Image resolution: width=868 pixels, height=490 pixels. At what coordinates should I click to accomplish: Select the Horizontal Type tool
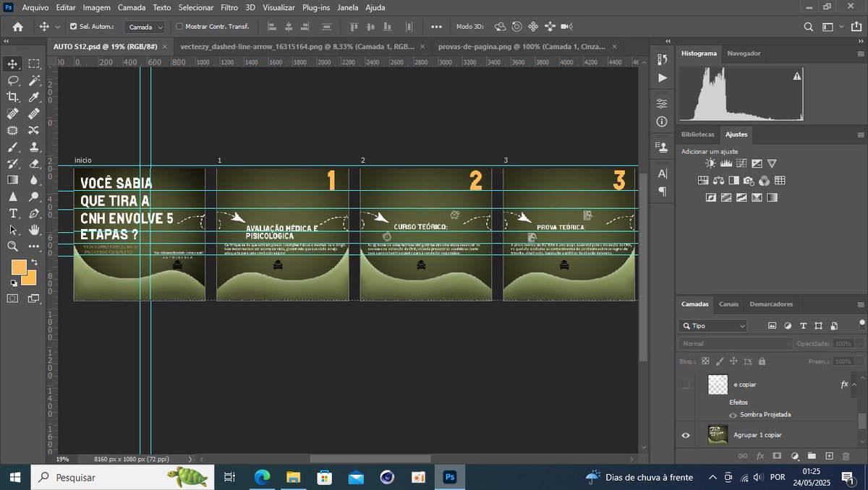[13, 213]
